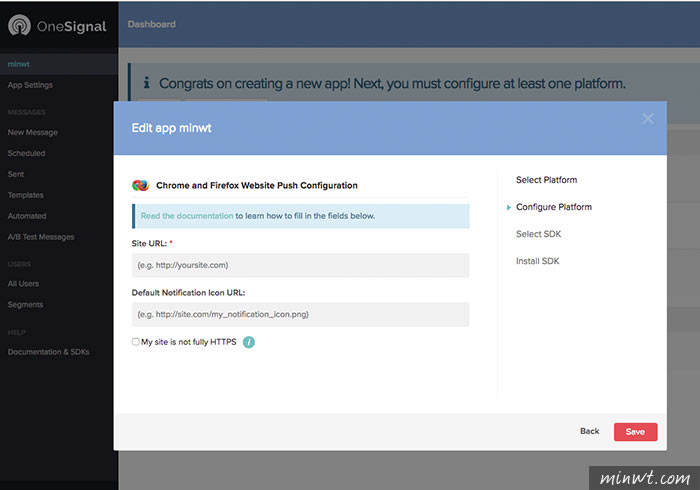The image size is (700, 490).
Task: Open Sent messages in sidebar
Action: click(x=16, y=174)
